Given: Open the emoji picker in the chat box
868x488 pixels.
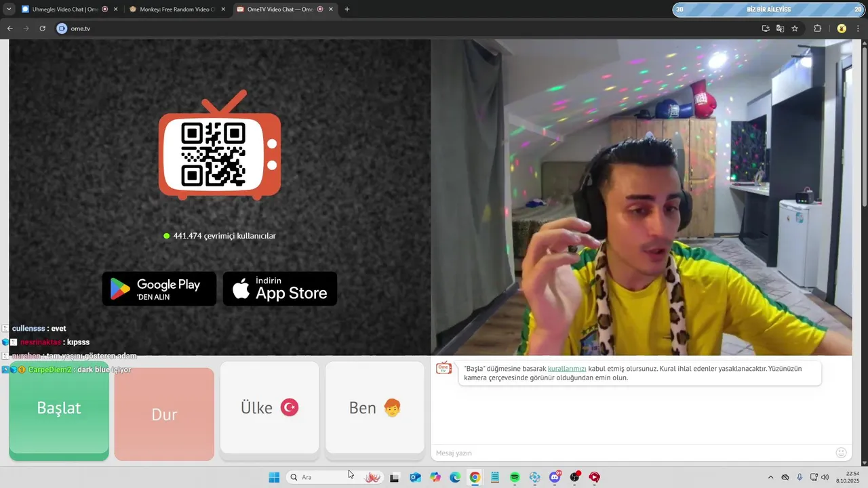Looking at the screenshot, I should [842, 453].
